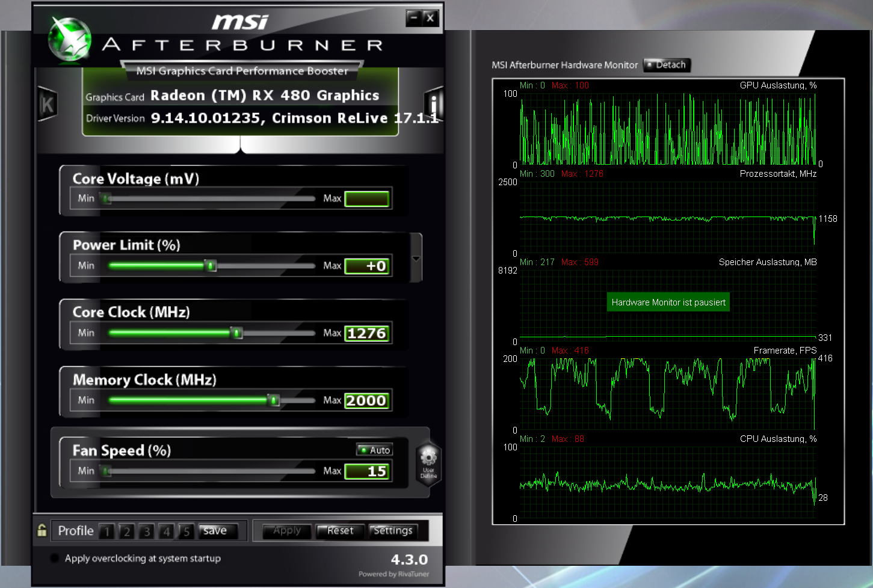Click the profile Save button

click(218, 531)
